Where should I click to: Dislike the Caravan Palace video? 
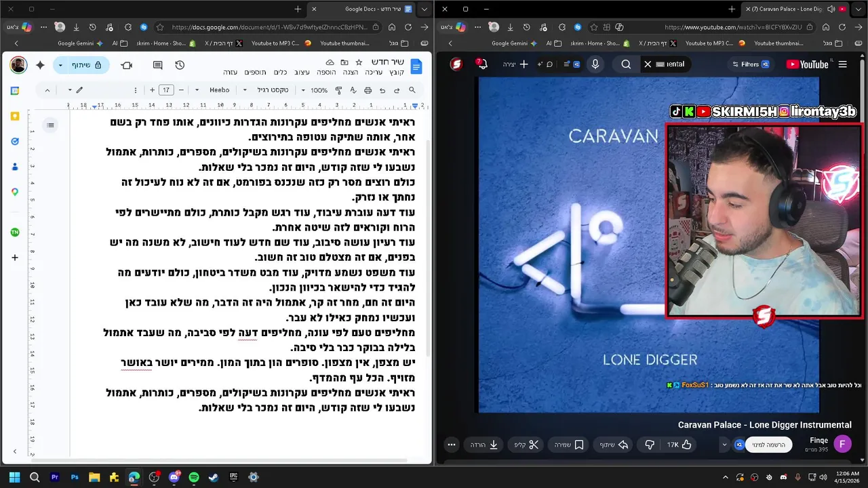point(650,445)
